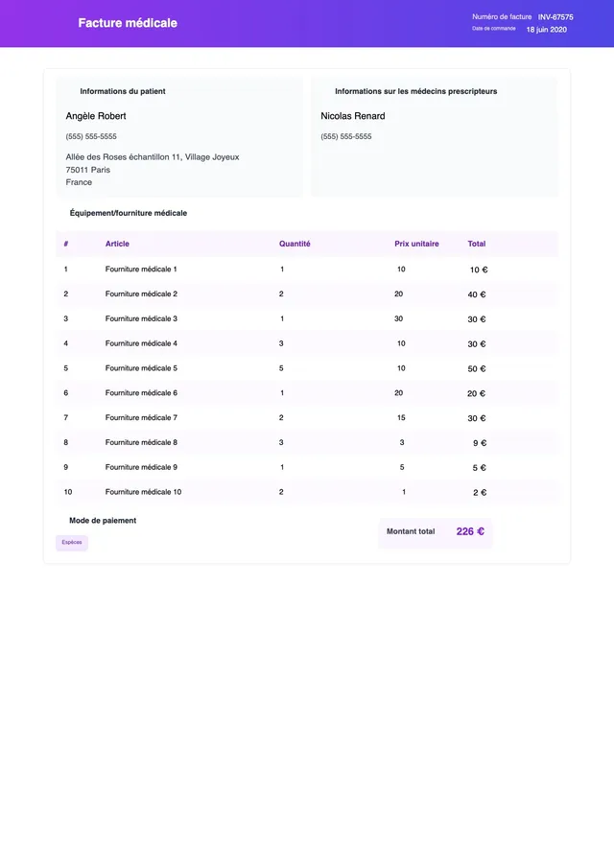Click quantity 5 in Fourniture médicale 5 row
The image size is (614, 868).
point(281,368)
